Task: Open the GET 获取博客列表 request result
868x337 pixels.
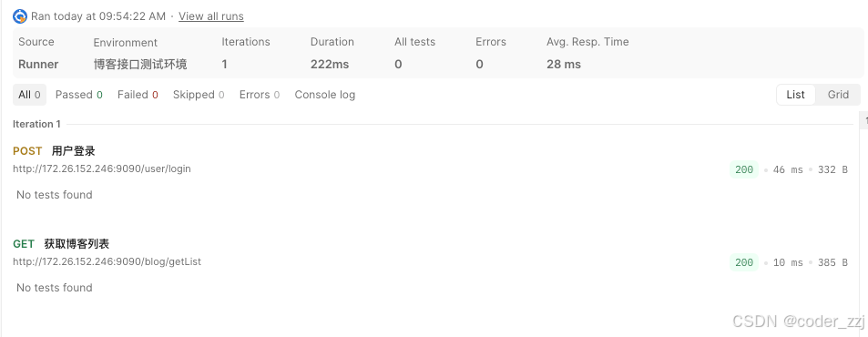Action: (x=61, y=244)
